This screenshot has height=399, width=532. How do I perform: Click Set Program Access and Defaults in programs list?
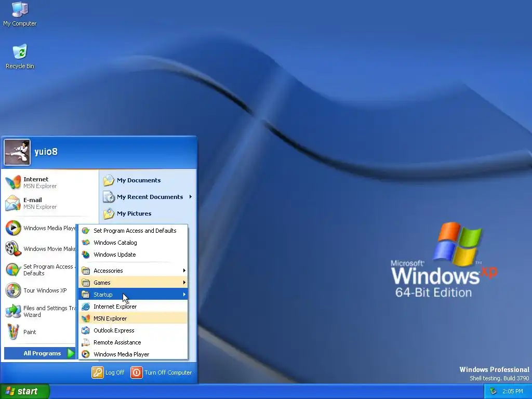(x=133, y=231)
